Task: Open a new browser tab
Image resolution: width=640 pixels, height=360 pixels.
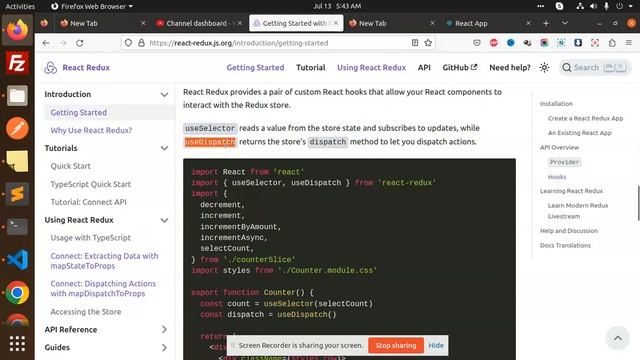Action: (x=546, y=23)
